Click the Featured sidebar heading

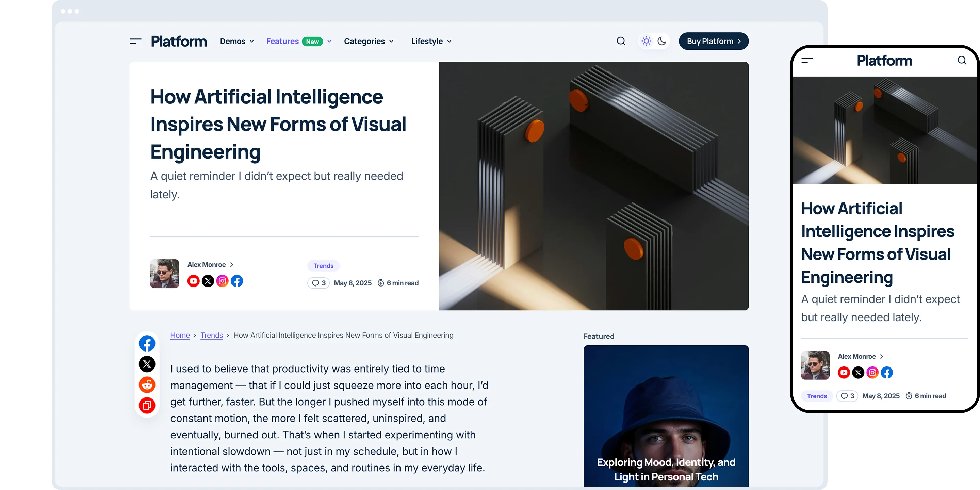coord(599,336)
